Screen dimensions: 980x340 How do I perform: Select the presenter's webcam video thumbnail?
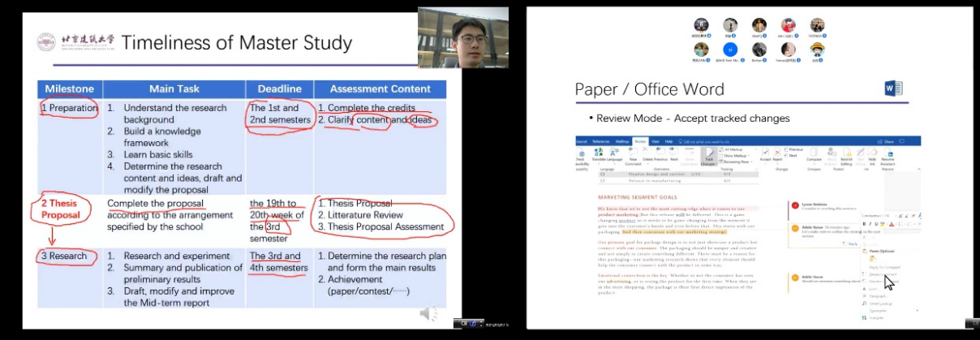(x=462, y=37)
